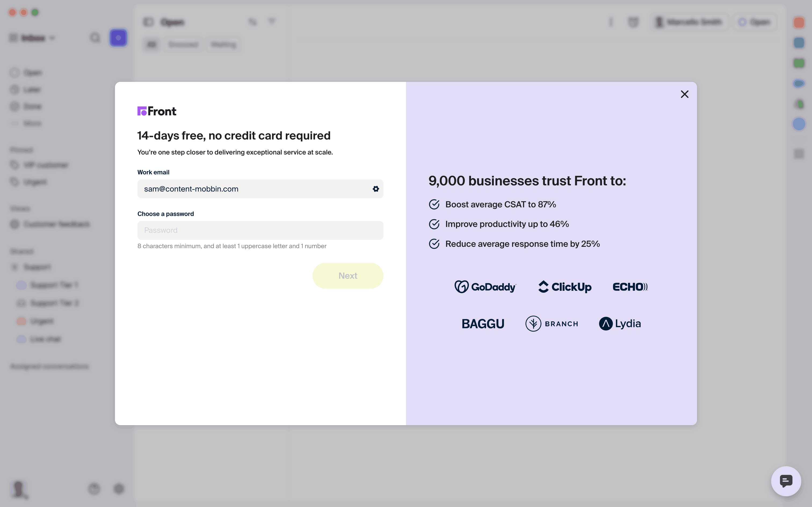Click checkmark beside Reduce average response time
Screen dimensions: 812x507
(434, 244)
